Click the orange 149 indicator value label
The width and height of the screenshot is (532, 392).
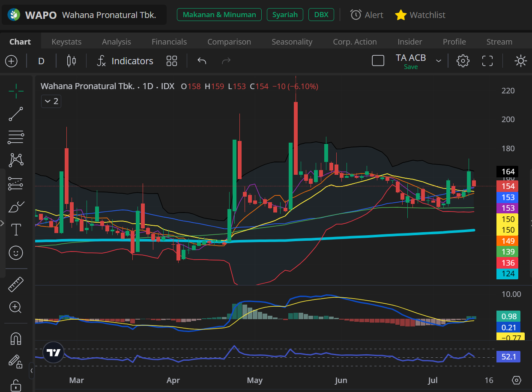click(507, 241)
